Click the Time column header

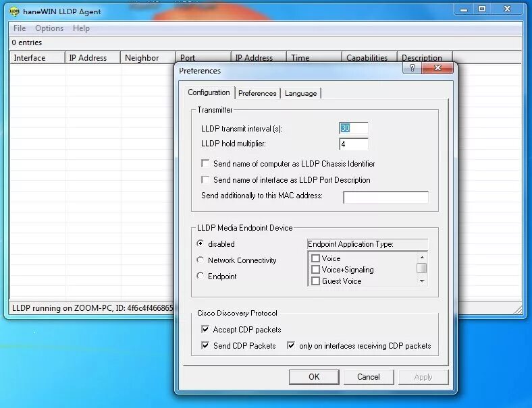coord(314,57)
